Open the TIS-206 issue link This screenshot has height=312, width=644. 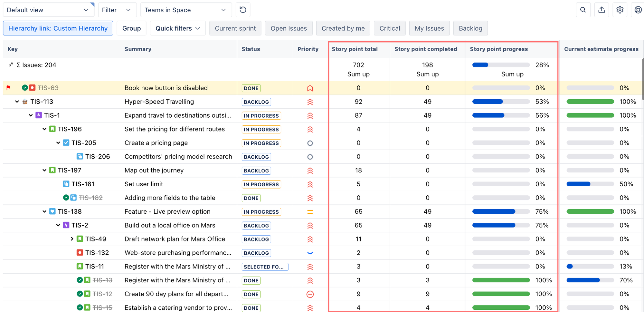(98, 156)
